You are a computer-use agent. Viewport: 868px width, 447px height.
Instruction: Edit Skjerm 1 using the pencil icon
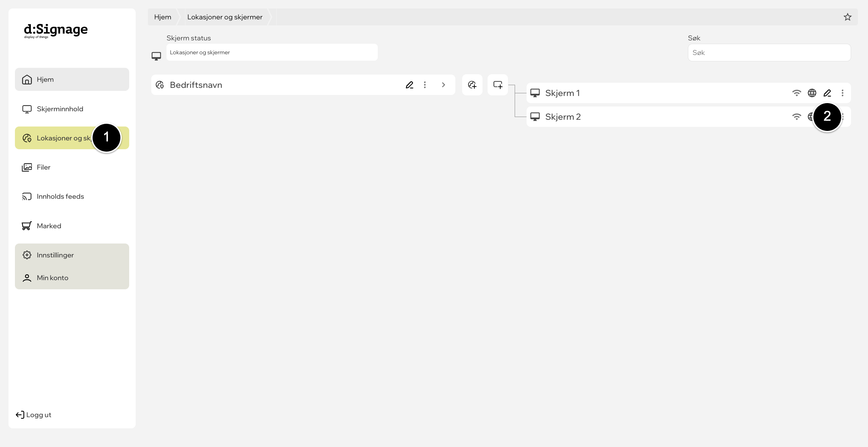click(827, 93)
